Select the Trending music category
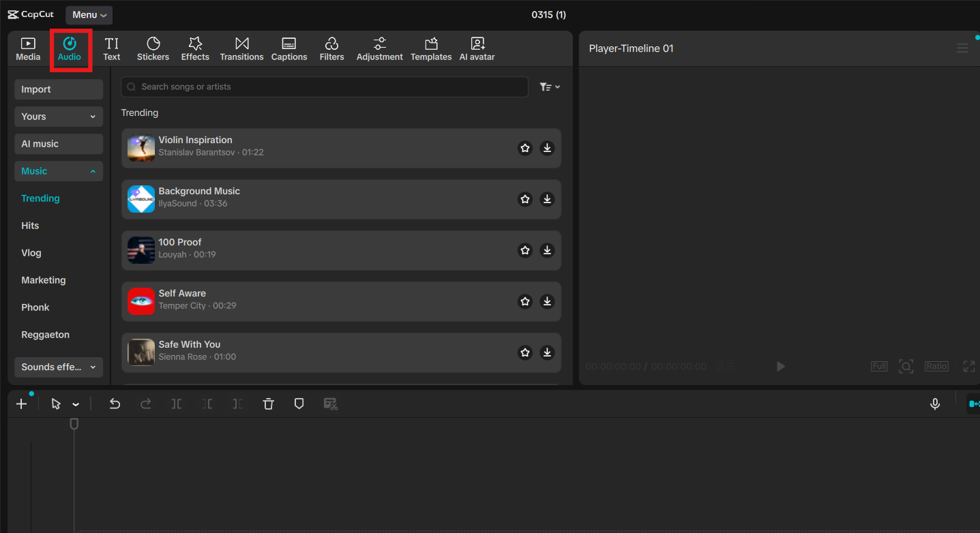The width and height of the screenshot is (980, 533). coord(40,198)
